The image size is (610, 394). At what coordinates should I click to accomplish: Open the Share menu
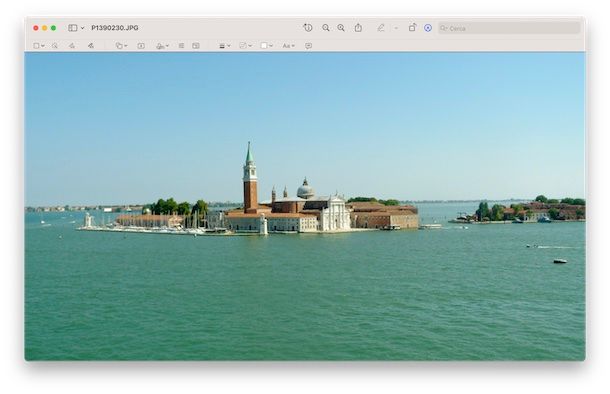point(358,28)
